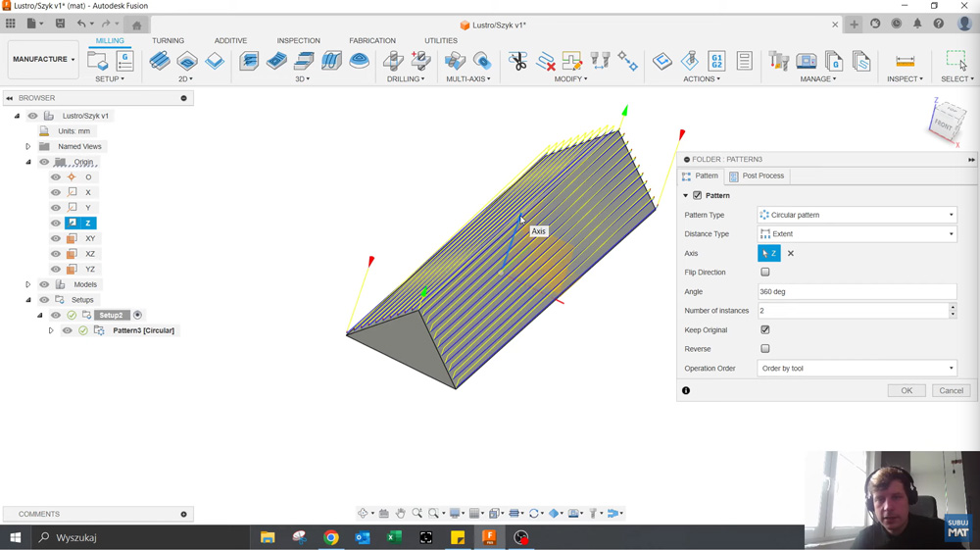Select the Face milling tool
This screenshot has height=550, width=980.
[215, 61]
